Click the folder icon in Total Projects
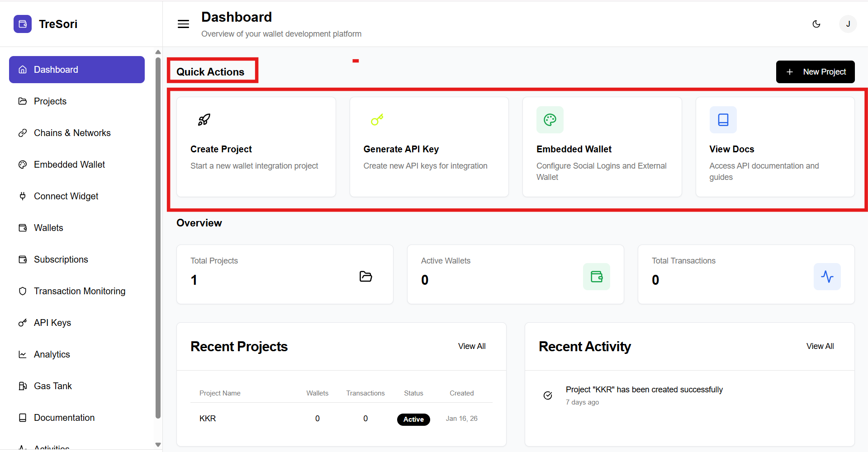The image size is (868, 452). pyautogui.click(x=365, y=276)
